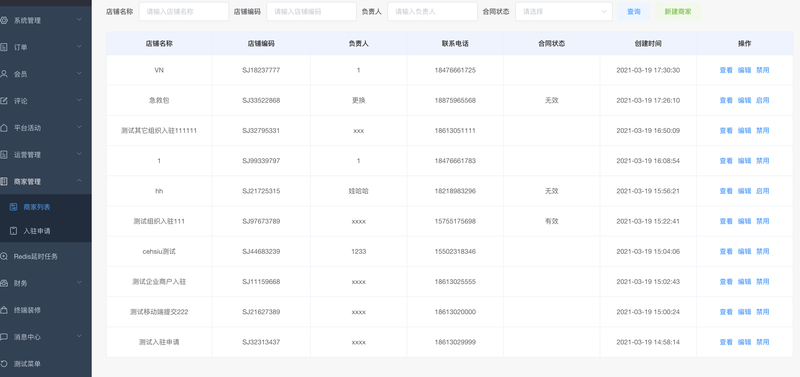Disable the 测试企业商户入驻 shop
This screenshot has width=800, height=377.
(762, 282)
